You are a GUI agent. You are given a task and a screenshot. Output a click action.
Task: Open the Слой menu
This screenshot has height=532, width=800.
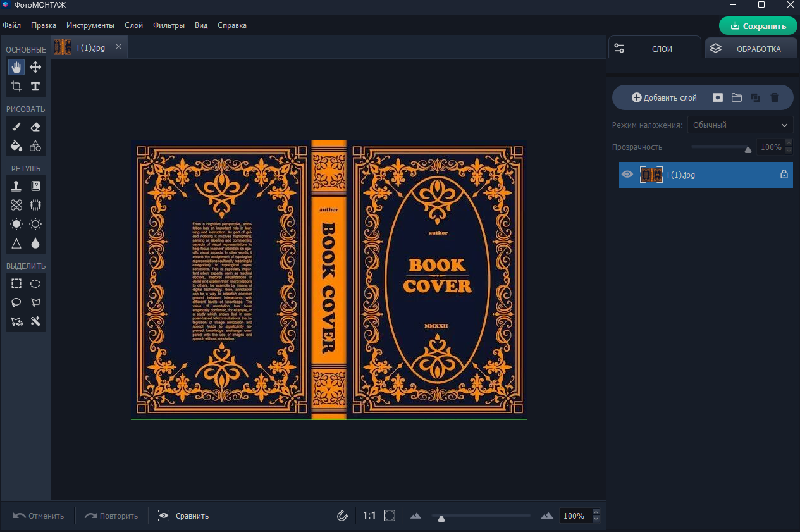pos(134,25)
